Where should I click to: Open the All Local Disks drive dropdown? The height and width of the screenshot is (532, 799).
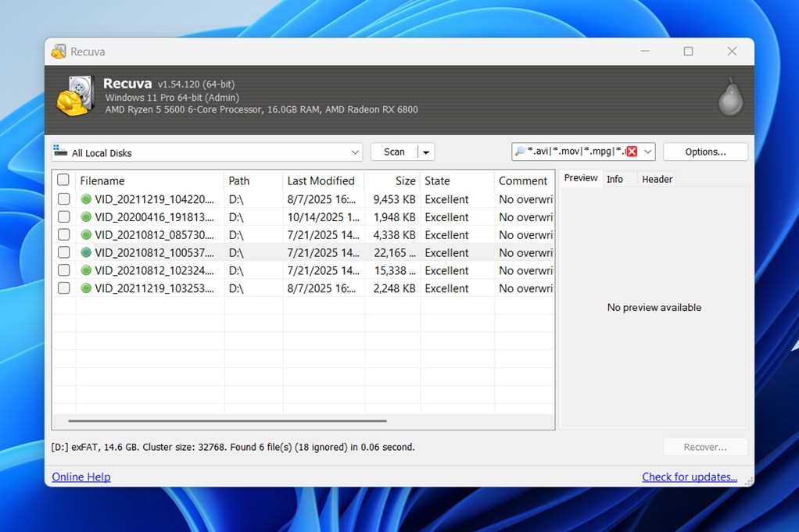point(356,152)
